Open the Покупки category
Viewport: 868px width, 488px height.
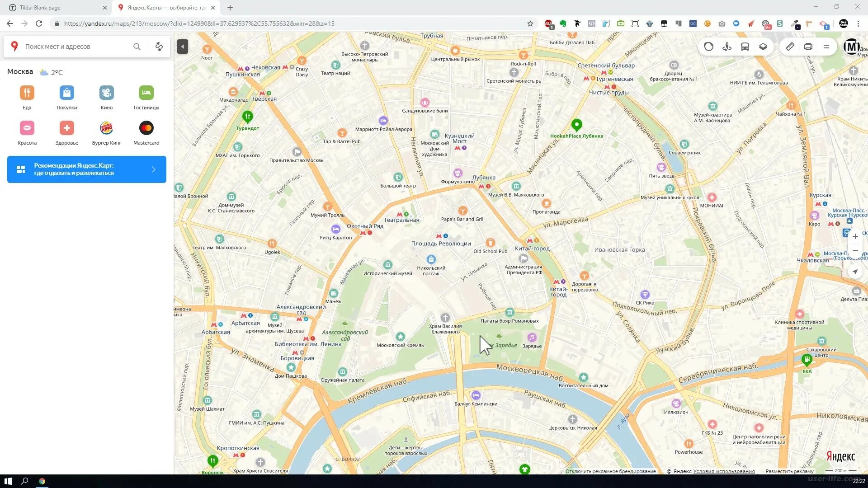click(x=67, y=98)
